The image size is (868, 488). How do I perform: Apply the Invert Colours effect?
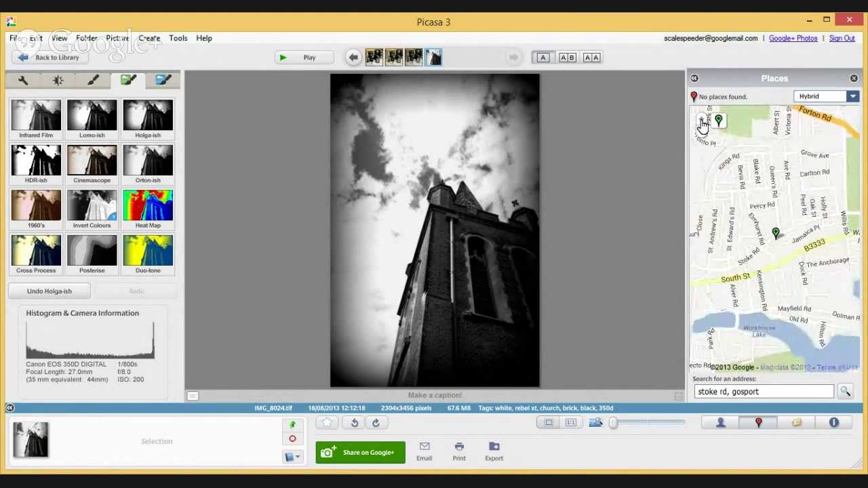tap(92, 209)
